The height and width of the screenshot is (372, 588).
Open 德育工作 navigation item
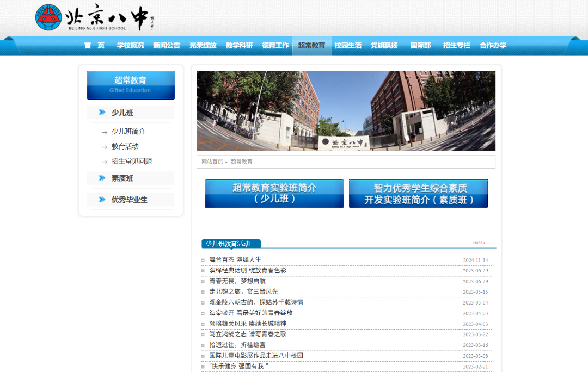275,45
